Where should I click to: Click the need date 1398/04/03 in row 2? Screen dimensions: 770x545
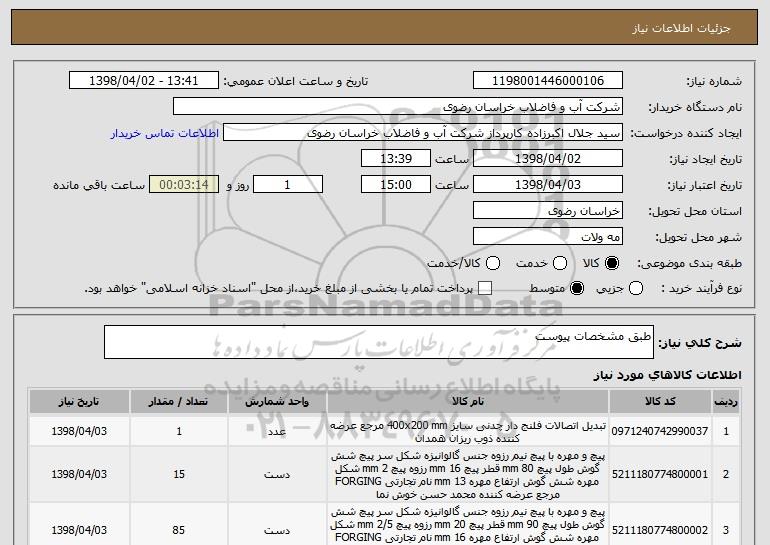(x=79, y=474)
